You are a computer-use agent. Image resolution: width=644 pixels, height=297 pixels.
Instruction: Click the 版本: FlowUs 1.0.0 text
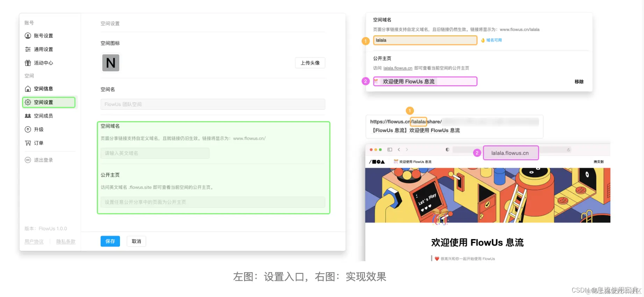45,229
